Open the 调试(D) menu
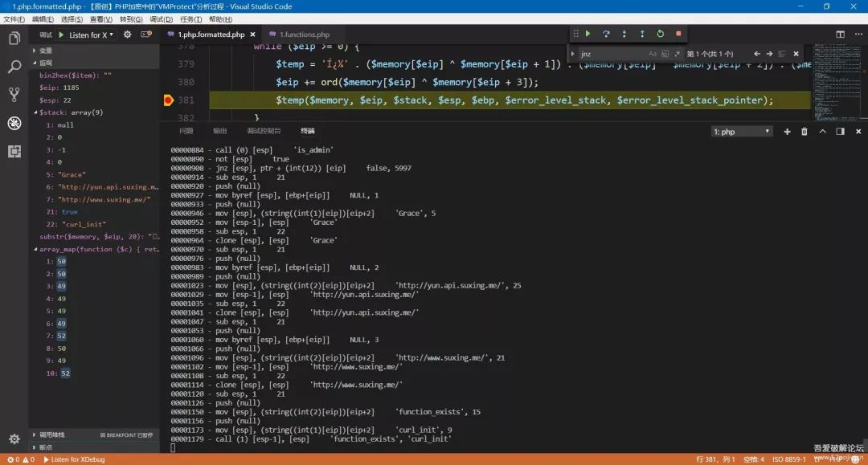The image size is (868, 465). [x=161, y=19]
